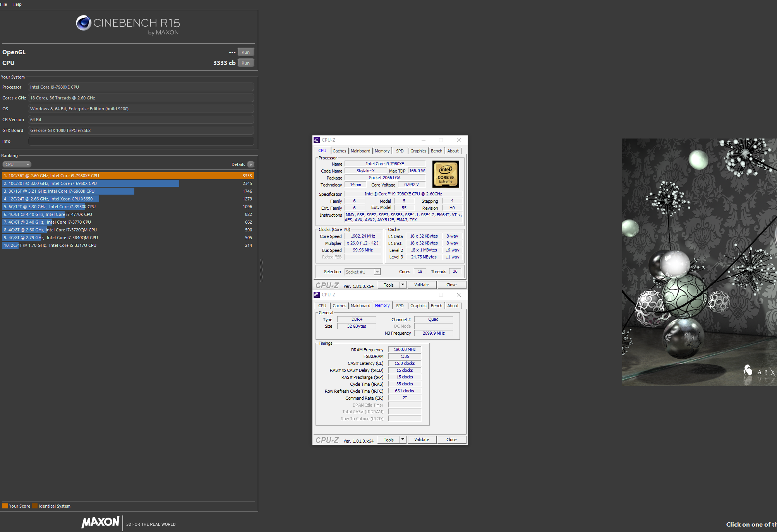Screen dimensions: 777x532
Task: Click the rendered scene preview image
Action: 699,262
